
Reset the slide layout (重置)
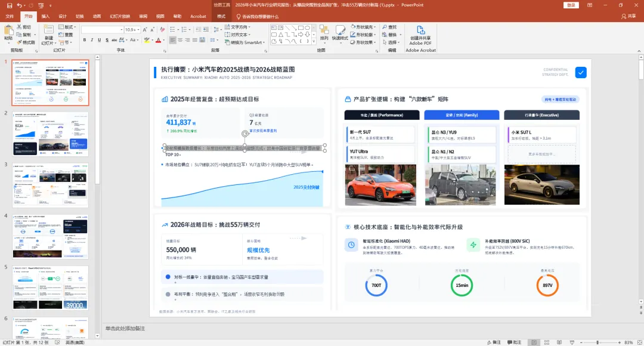[66, 35]
